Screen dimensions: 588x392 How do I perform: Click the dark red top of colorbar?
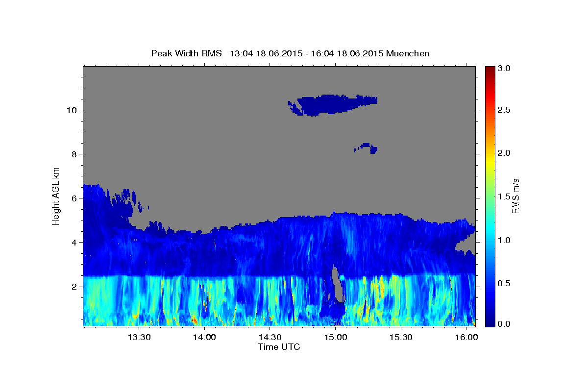490,70
